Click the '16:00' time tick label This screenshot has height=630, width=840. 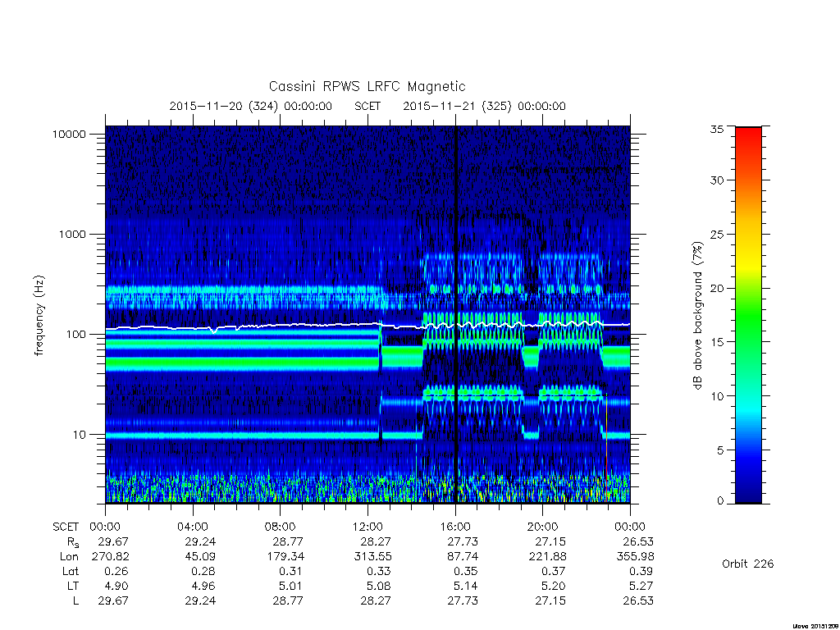455,527
